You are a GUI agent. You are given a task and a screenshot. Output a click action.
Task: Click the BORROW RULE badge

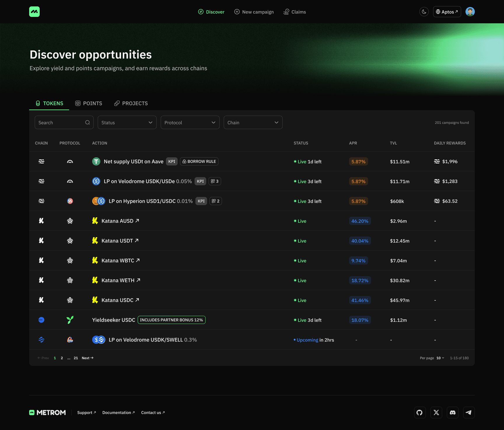pos(199,161)
